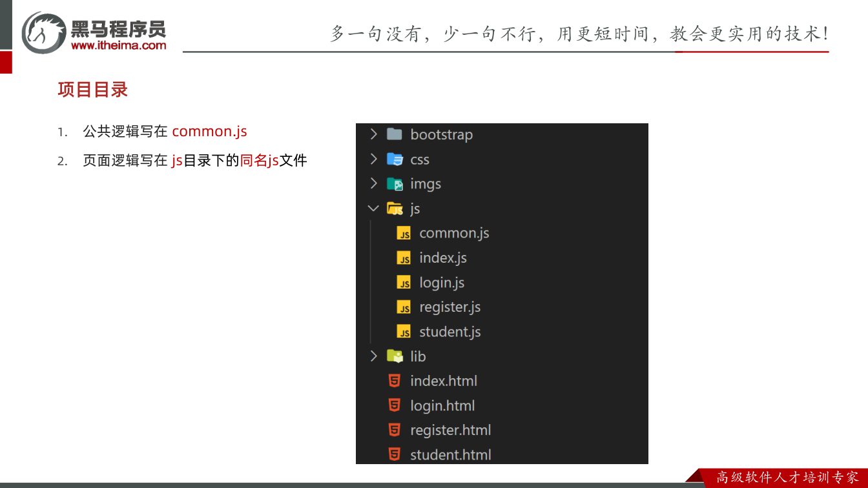Expand the bootstrap folder chevron
The width and height of the screenshot is (868, 488).
(x=373, y=134)
